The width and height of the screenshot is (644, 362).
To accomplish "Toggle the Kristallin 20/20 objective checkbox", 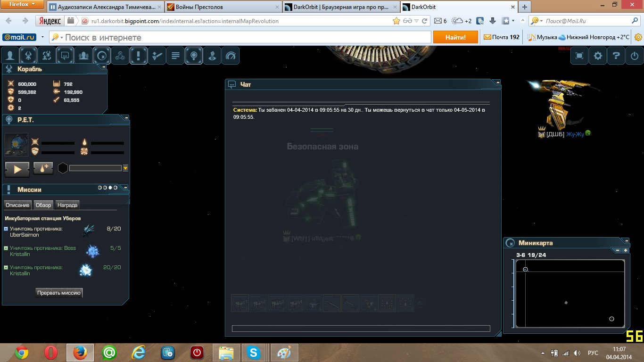I will (6, 267).
